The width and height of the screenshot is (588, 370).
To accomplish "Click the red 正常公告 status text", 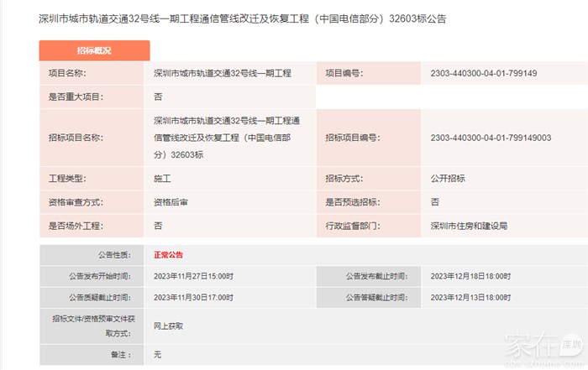I will [x=168, y=254].
